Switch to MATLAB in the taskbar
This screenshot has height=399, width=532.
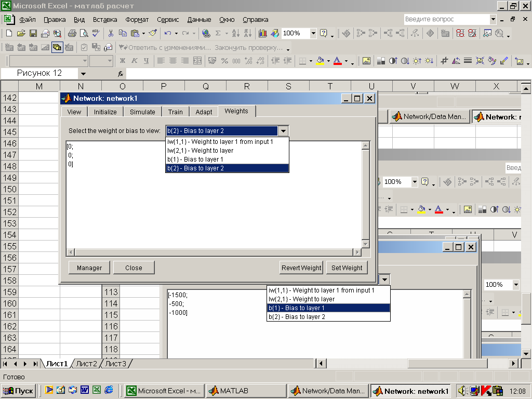tap(247, 391)
